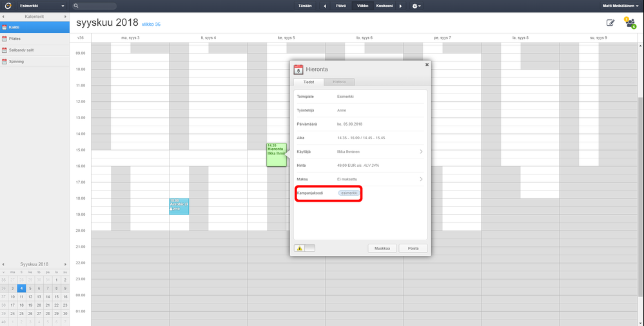Image resolution: width=644 pixels, height=326 pixels.
Task: Switch to the Historia tab
Action: coord(339,82)
